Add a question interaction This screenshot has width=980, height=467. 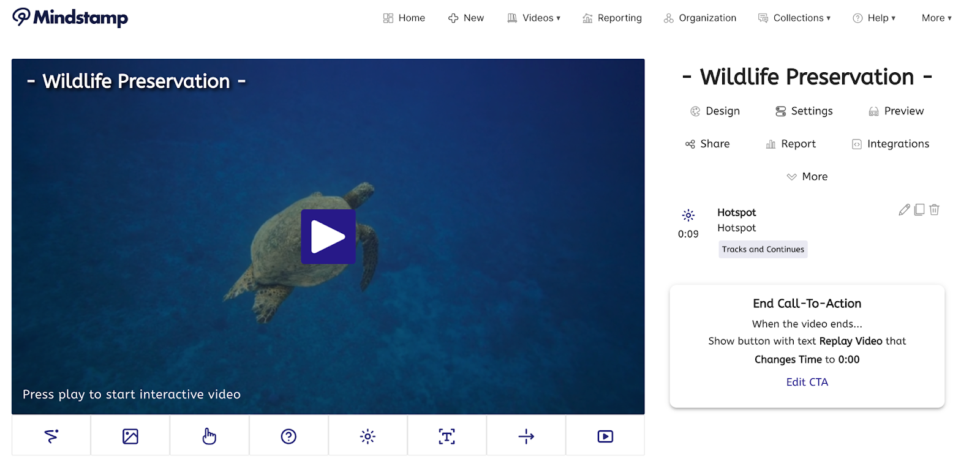pos(288,436)
